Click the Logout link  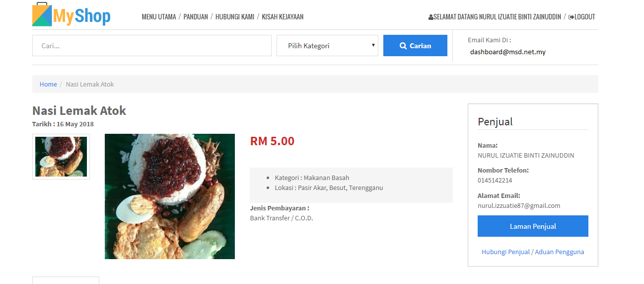(582, 17)
